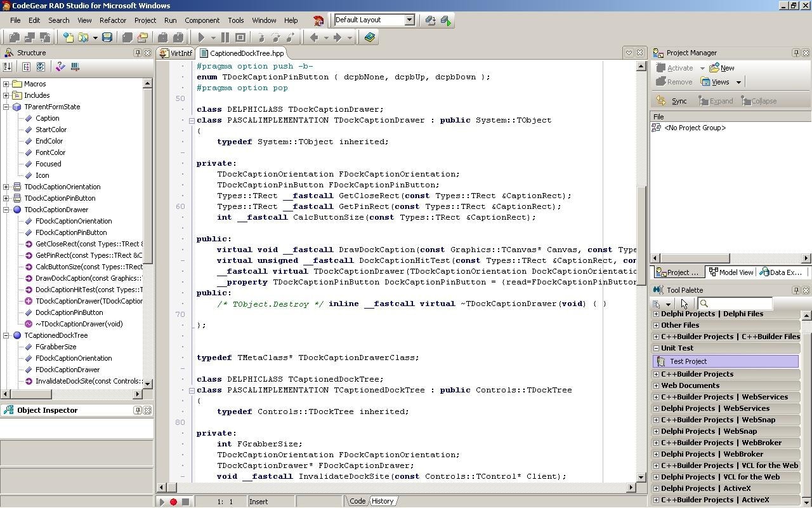Open the Component menu
The height and width of the screenshot is (508, 812).
point(202,20)
